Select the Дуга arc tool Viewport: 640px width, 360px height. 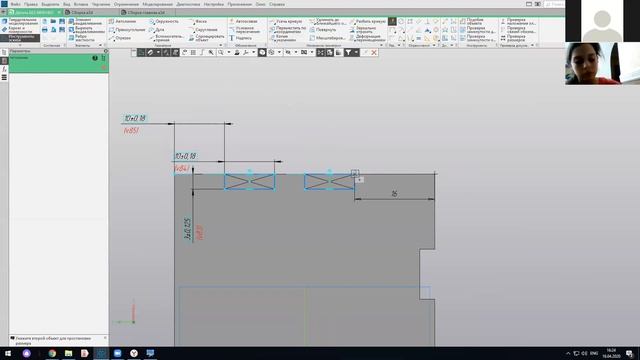[x=157, y=30]
